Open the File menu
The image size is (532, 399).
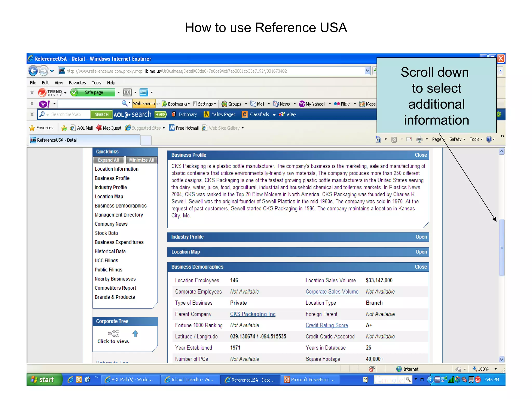(x=33, y=83)
